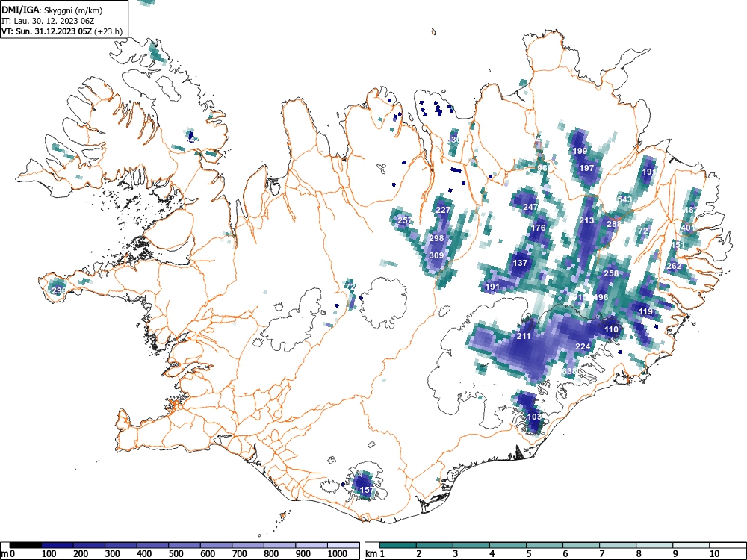Click the 258 visibility value on the map
747x560 pixels.
click(x=611, y=273)
